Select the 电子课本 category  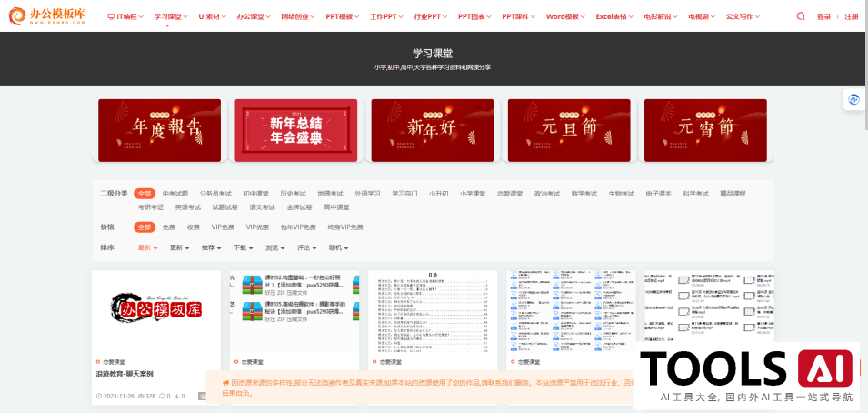point(659,194)
